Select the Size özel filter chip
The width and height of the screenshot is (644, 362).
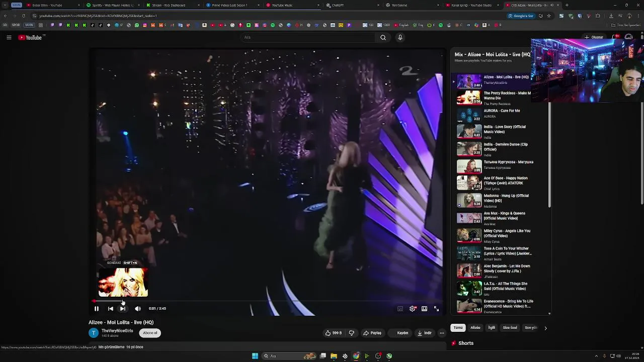coord(510,328)
